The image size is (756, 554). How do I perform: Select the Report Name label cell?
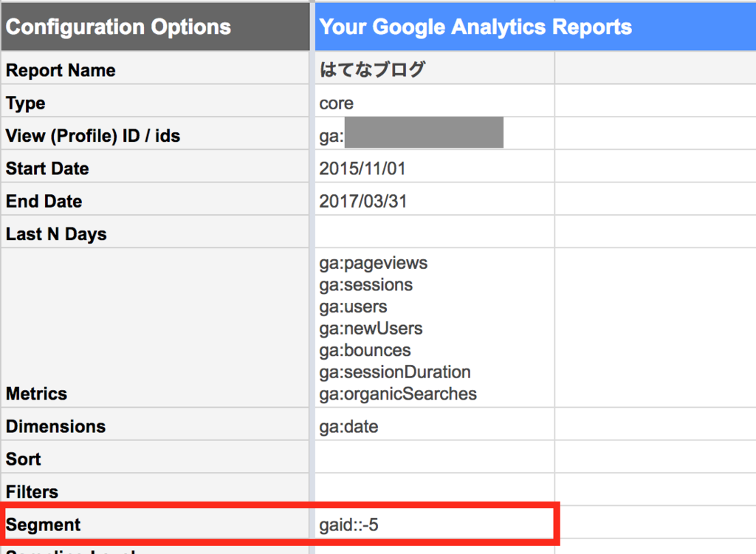coord(155,70)
